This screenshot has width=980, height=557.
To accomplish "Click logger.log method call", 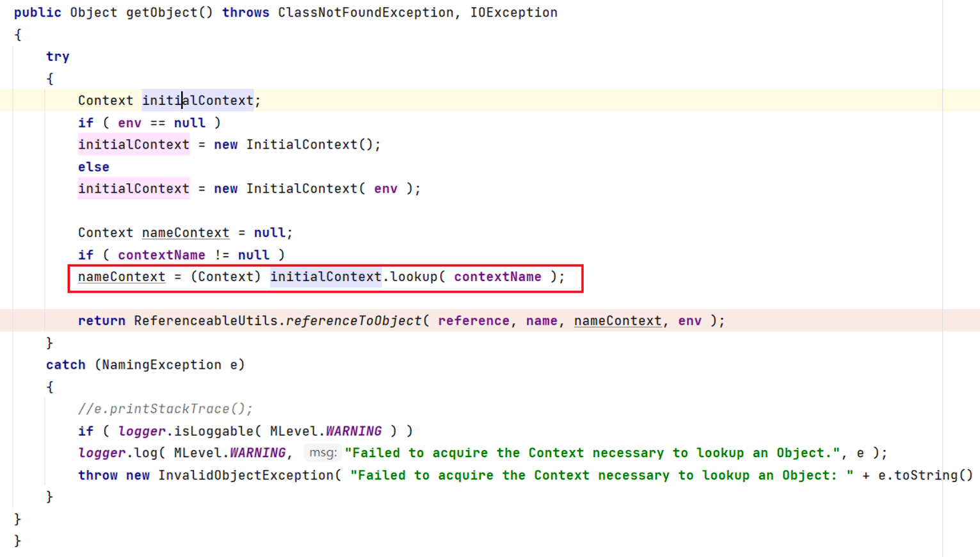I will [x=118, y=453].
